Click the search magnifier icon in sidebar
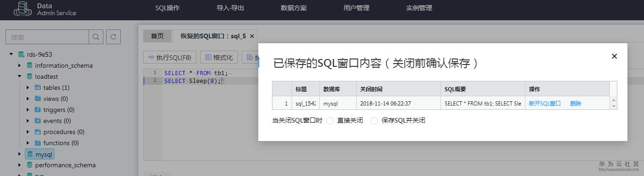This screenshot has width=644, height=176. point(95,37)
